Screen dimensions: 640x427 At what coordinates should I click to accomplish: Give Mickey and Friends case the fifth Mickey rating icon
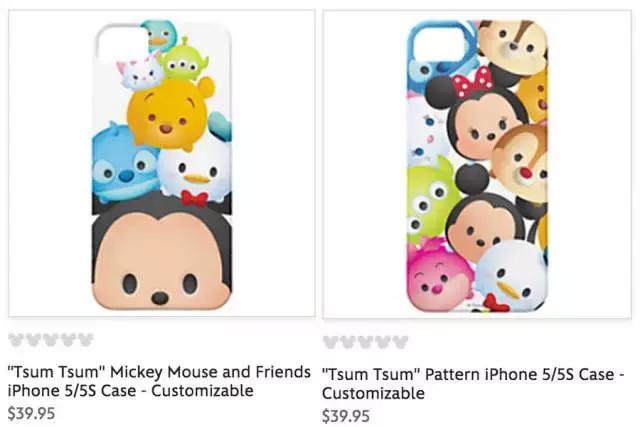86,340
